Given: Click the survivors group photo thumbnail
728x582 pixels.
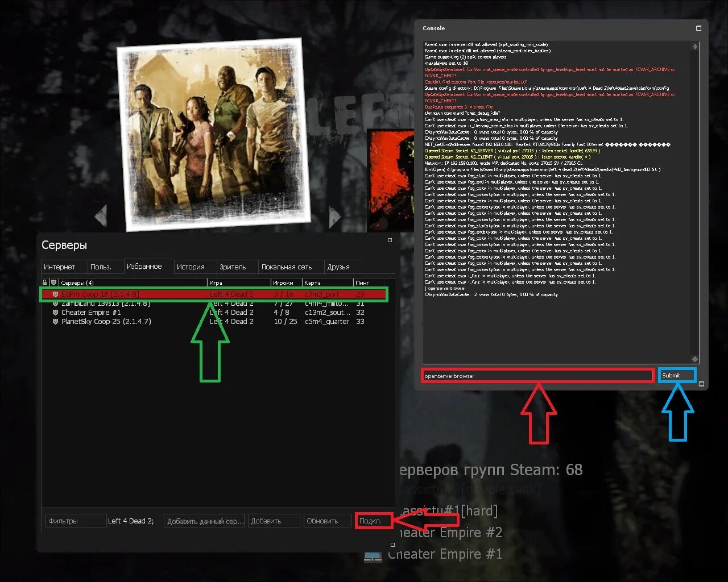Looking at the screenshot, I should tap(214, 134).
